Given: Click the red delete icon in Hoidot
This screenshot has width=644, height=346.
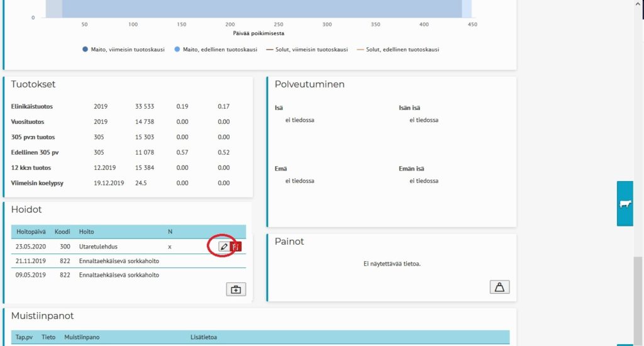Looking at the screenshot, I should tap(236, 247).
